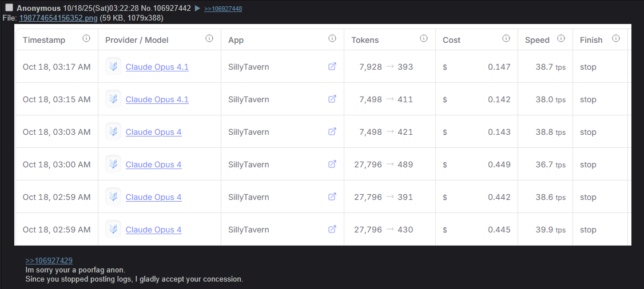This screenshot has width=644, height=289.
Task: Select speed value 36.7 tps
Action: (550, 165)
